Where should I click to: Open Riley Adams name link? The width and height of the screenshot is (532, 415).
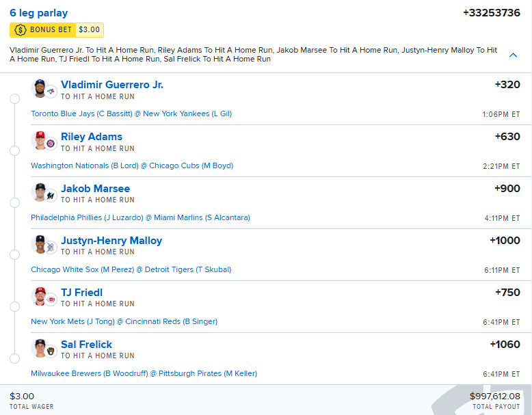click(x=92, y=137)
